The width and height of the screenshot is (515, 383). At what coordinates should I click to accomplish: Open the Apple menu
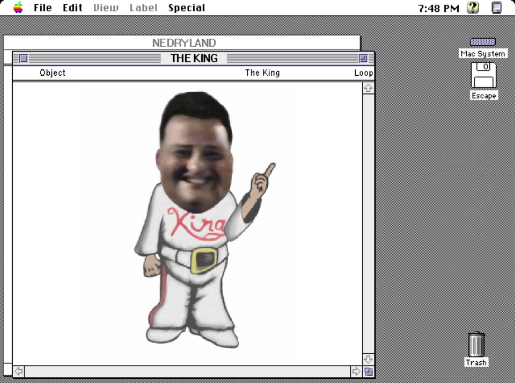(18, 7)
